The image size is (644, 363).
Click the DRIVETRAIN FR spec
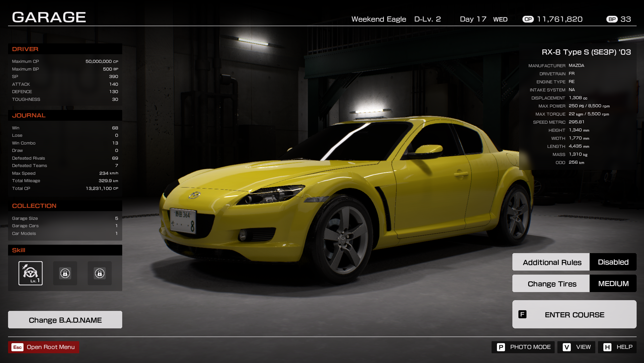557,74
